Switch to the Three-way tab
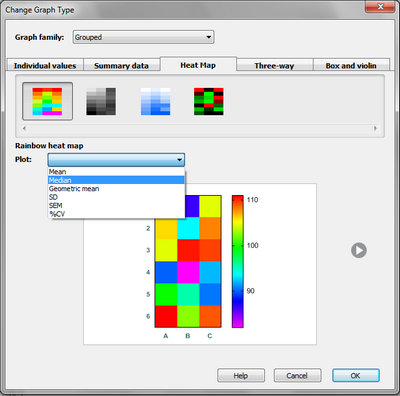Image resolution: width=400 pixels, height=396 pixels. pyautogui.click(x=274, y=66)
